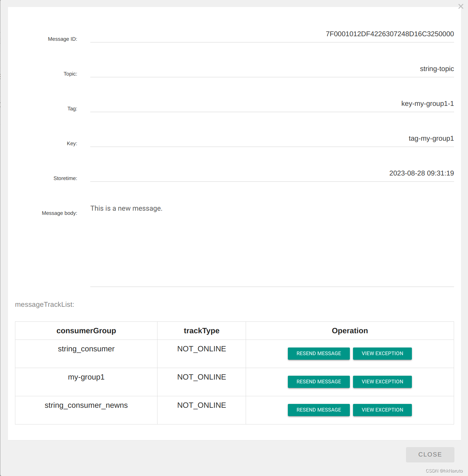
Task: Click the consumerGroup column header
Action: (86, 330)
